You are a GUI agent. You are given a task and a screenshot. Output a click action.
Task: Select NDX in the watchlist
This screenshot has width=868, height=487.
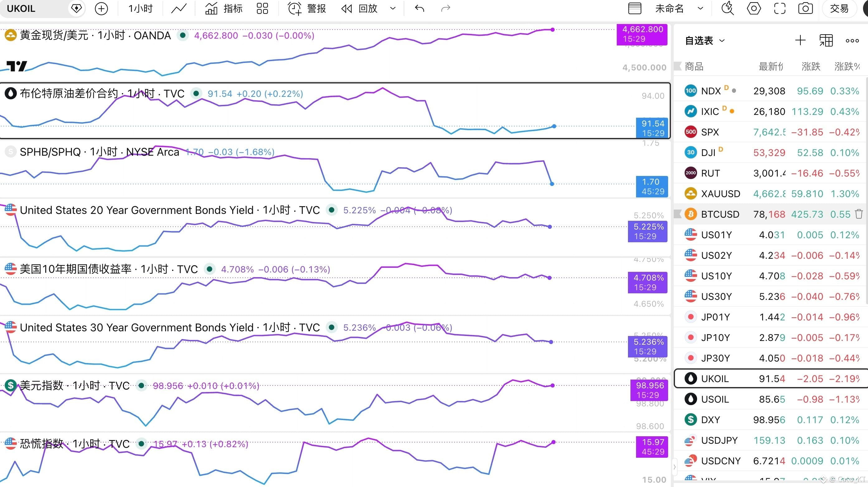[x=770, y=91]
